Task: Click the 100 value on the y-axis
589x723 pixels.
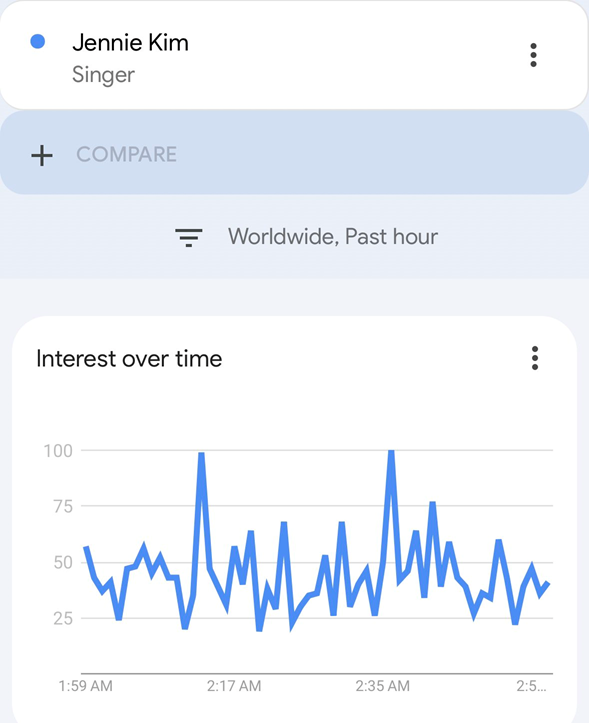Action: 58,450
